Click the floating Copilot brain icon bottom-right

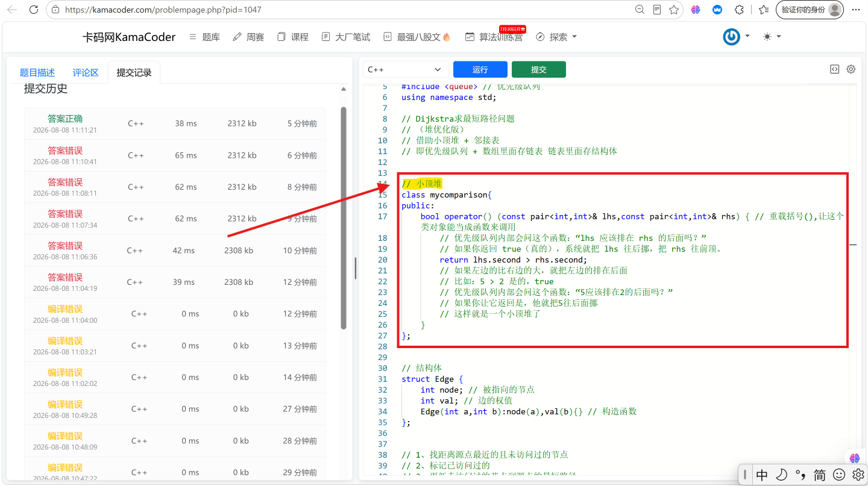[854, 458]
